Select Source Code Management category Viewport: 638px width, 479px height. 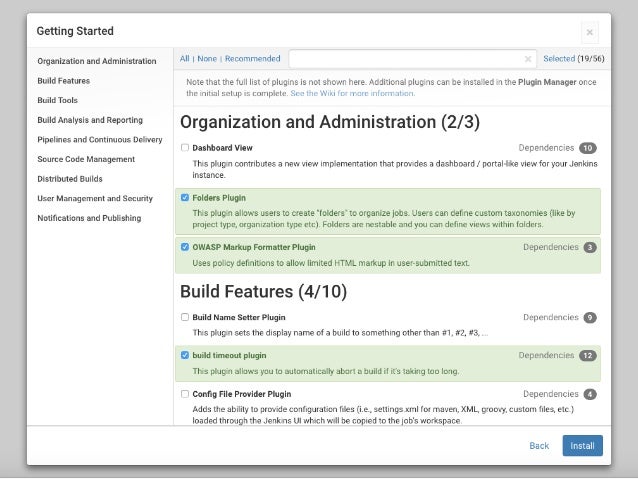(86, 159)
